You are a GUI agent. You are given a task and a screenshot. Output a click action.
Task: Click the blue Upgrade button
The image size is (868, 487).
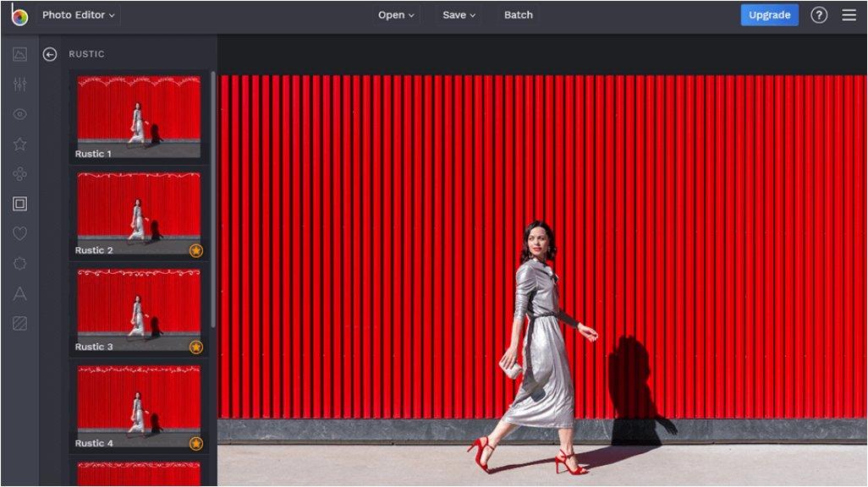(x=769, y=15)
